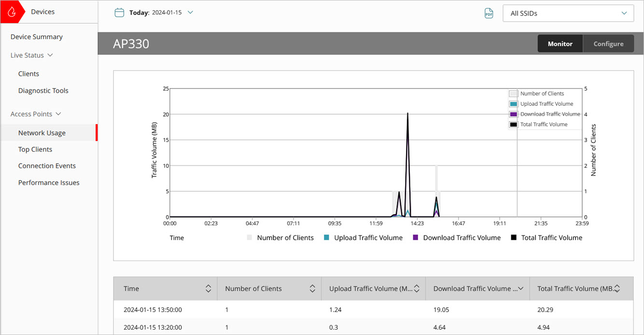Switch to the Configure tab
Screen dimensions: 644x335
(608, 44)
